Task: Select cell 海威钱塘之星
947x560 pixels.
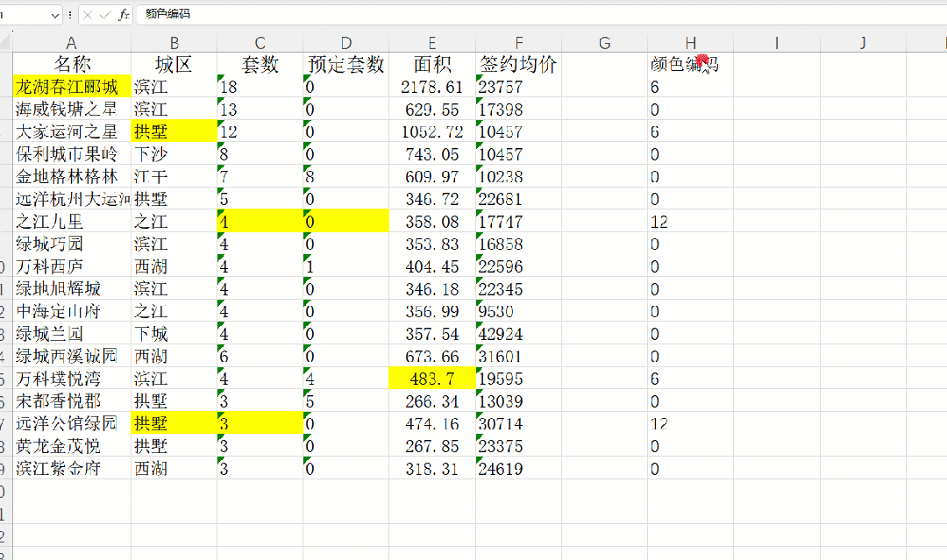Action: [x=72, y=110]
